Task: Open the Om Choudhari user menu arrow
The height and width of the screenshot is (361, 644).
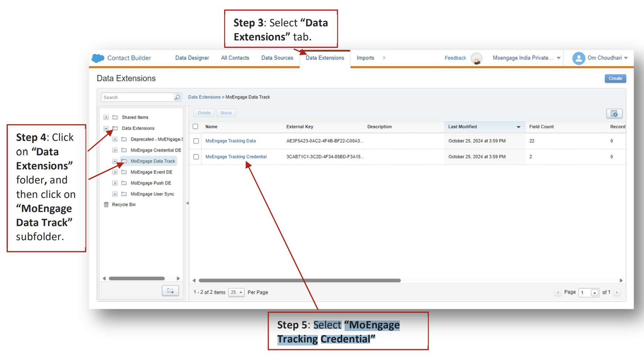Action: (x=626, y=58)
